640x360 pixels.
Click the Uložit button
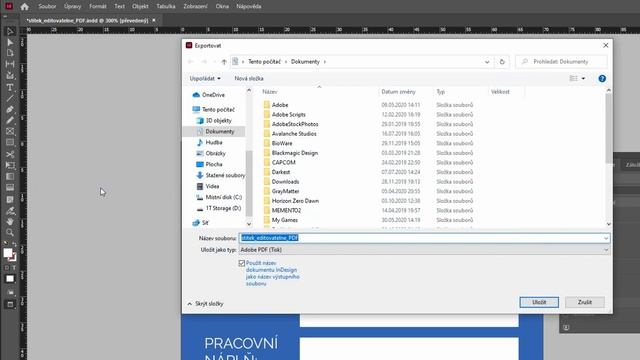tap(539, 302)
